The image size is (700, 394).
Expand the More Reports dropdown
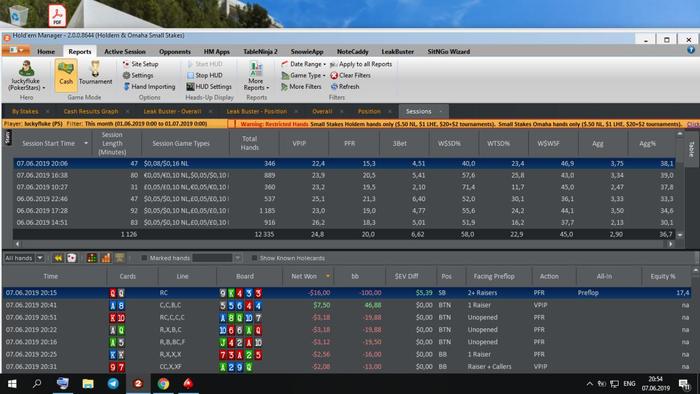267,87
